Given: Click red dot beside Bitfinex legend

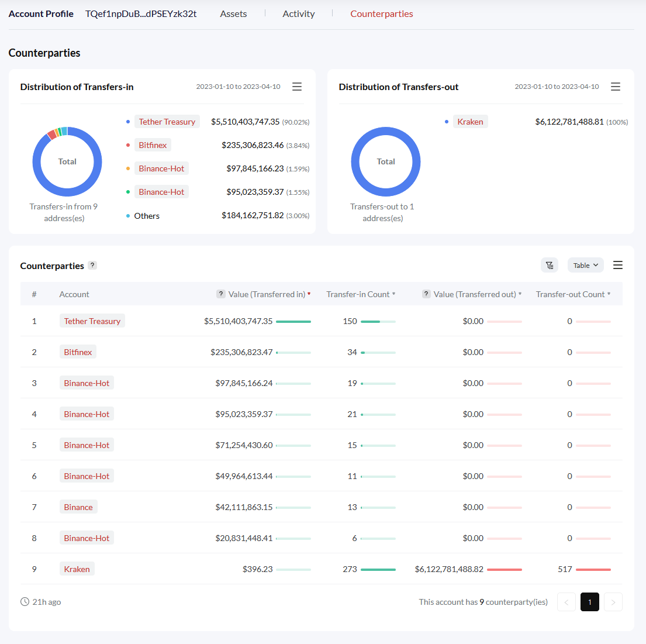Looking at the screenshot, I should click(x=127, y=145).
